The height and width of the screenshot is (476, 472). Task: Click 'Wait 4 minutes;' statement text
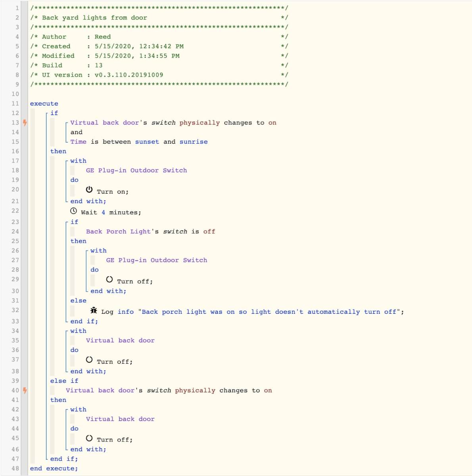tap(111, 213)
